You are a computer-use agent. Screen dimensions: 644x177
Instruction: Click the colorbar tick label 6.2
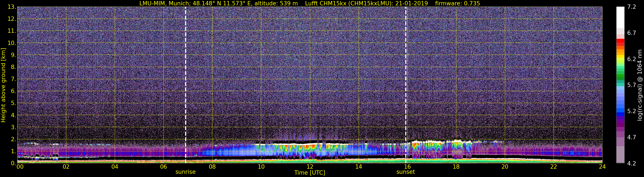[632, 59]
